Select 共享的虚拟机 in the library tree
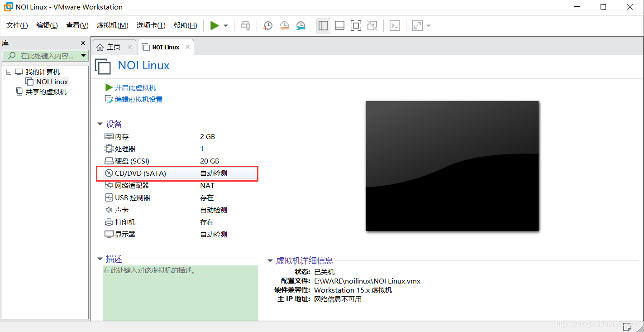644x332 pixels. tap(46, 92)
